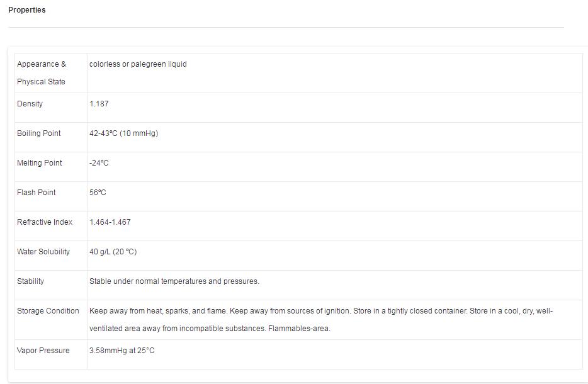Click the 42-43°C (10 mmHg) value
The height and width of the screenshot is (384, 588).
[x=124, y=133]
